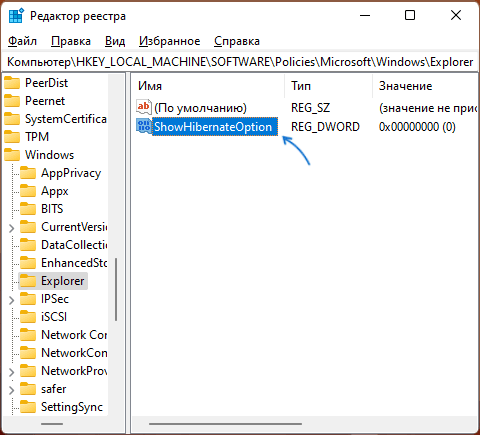Click the iSCSI folder icon

pos(28,317)
